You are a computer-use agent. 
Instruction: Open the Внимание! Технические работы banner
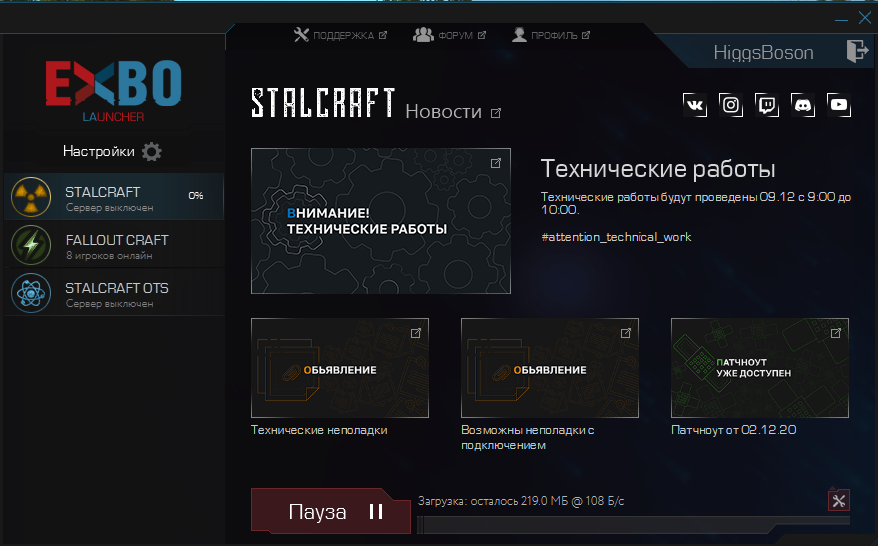[x=381, y=221]
